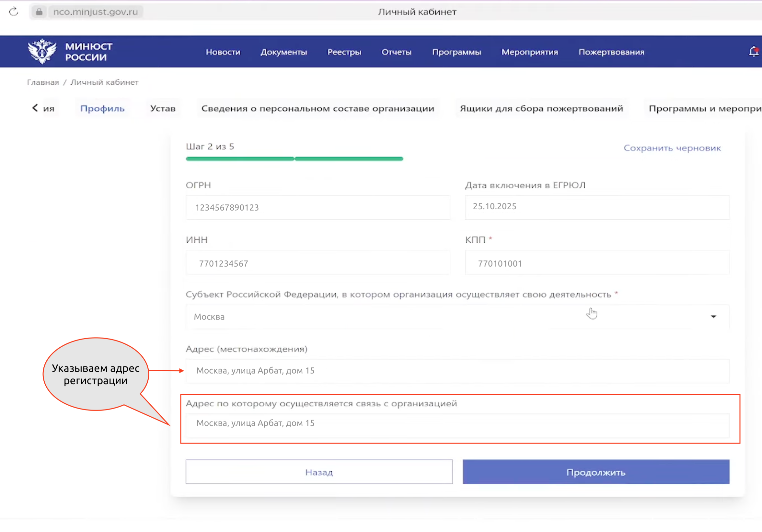Image resolution: width=762 pixels, height=532 pixels.
Task: Click the lock icon in the address bar
Action: click(x=39, y=12)
